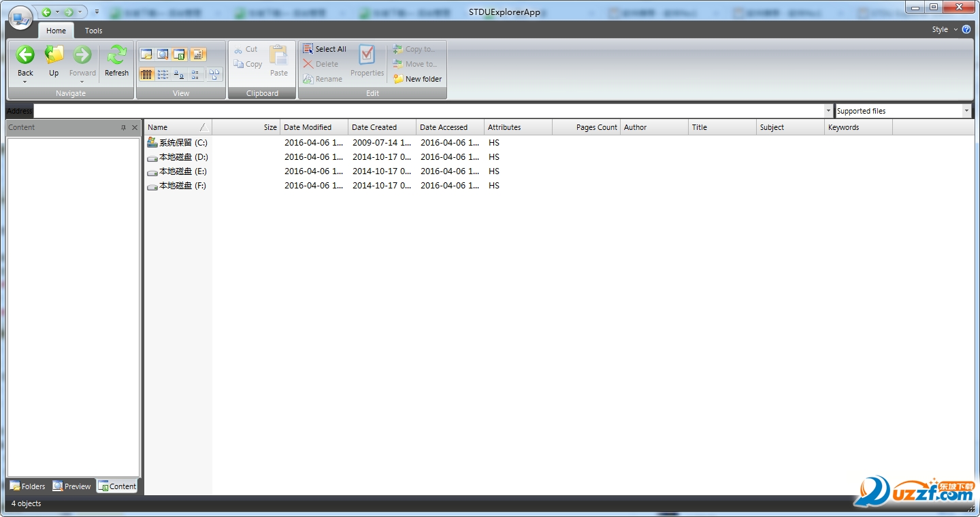Click Copy to... in Edit group
This screenshot has width=980, height=517.
coord(413,49)
